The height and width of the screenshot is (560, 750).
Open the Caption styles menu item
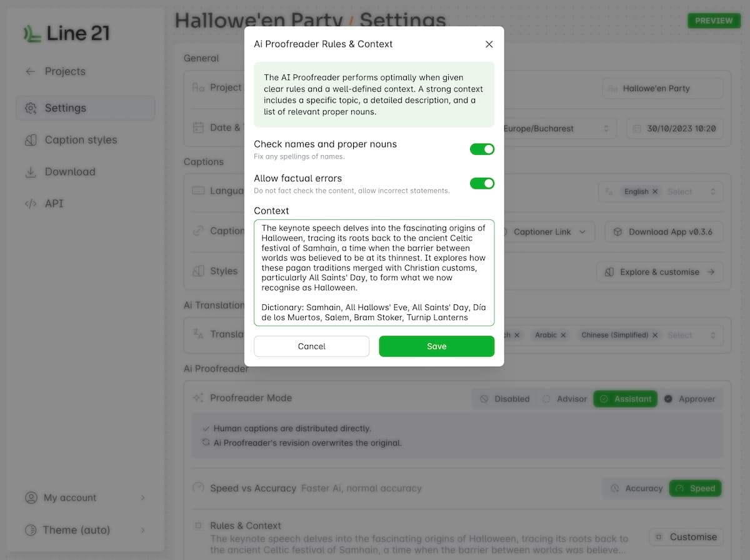[x=81, y=140]
